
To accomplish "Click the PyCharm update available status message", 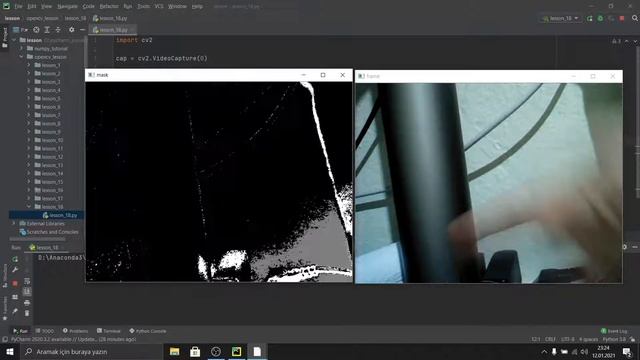I will pyautogui.click(x=73, y=339).
